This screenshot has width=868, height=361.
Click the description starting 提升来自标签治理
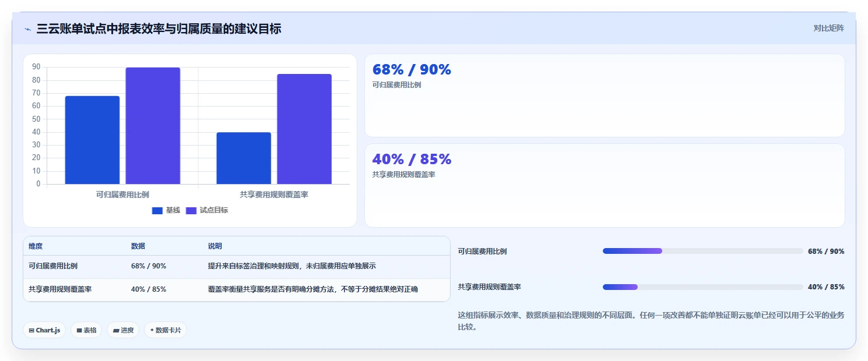pos(292,266)
